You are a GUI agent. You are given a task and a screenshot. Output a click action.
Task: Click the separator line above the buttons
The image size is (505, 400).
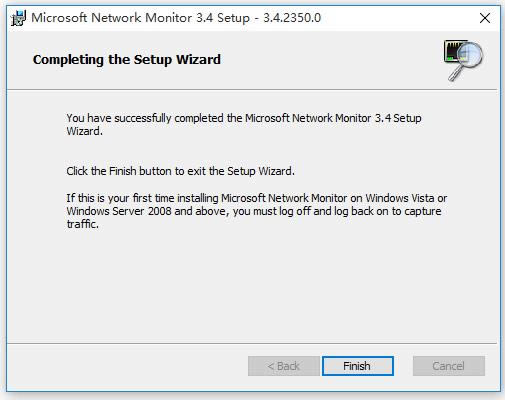coord(252,343)
